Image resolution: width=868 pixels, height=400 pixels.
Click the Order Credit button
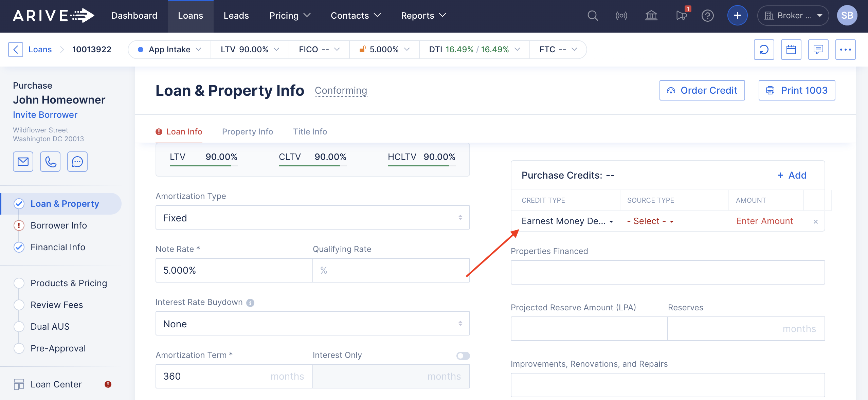point(702,90)
